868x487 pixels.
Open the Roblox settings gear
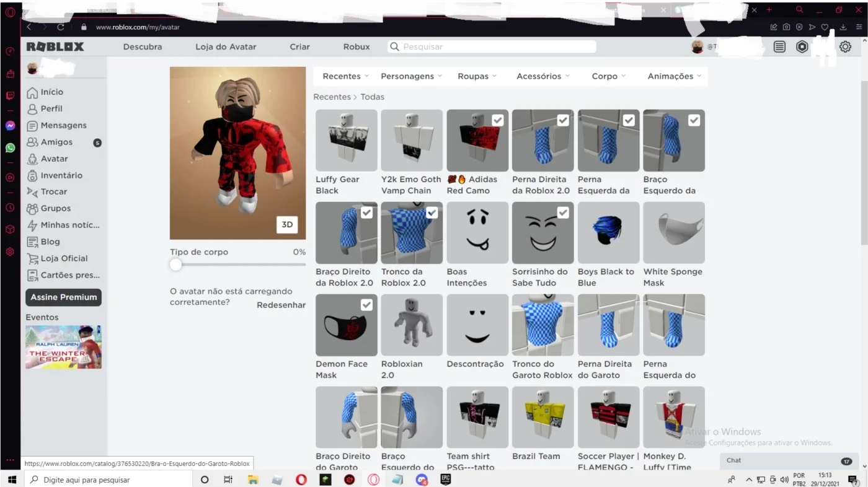845,46
